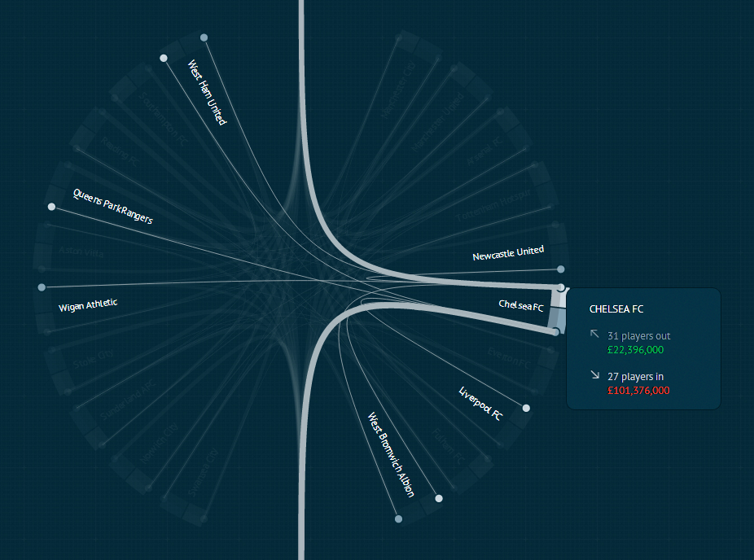This screenshot has width=754, height=560.
Task: Select the West Bromwich Albion label
Action: coord(391,455)
